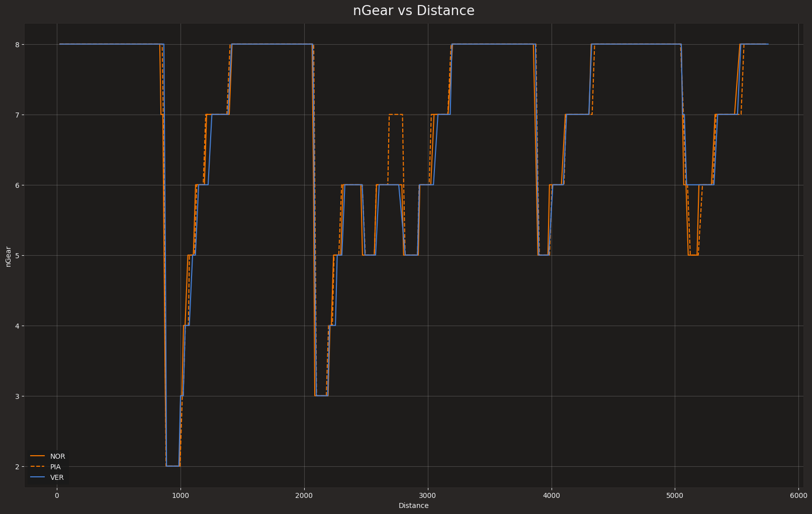Click the nGear y-axis label
Viewport: 812px width, 514px height.
(x=9, y=256)
